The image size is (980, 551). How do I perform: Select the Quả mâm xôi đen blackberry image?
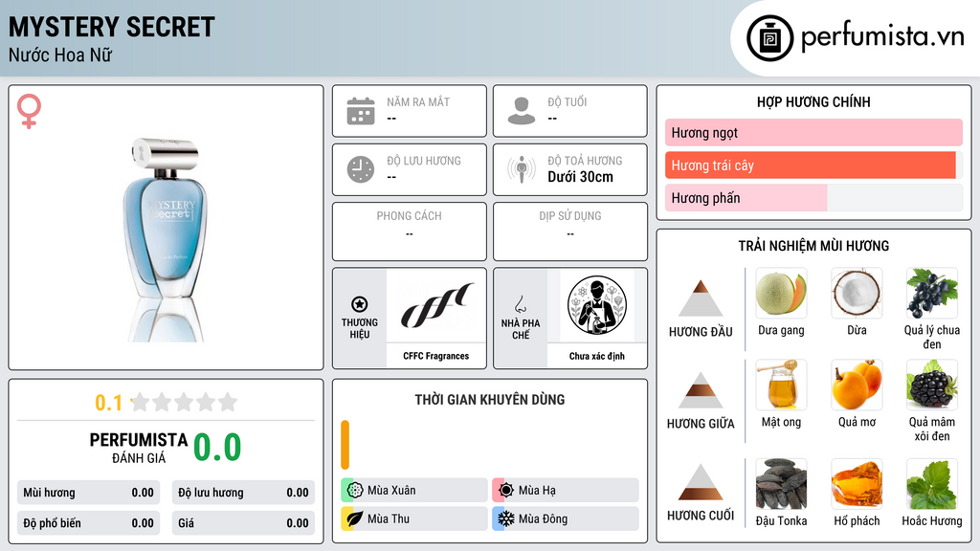click(932, 385)
